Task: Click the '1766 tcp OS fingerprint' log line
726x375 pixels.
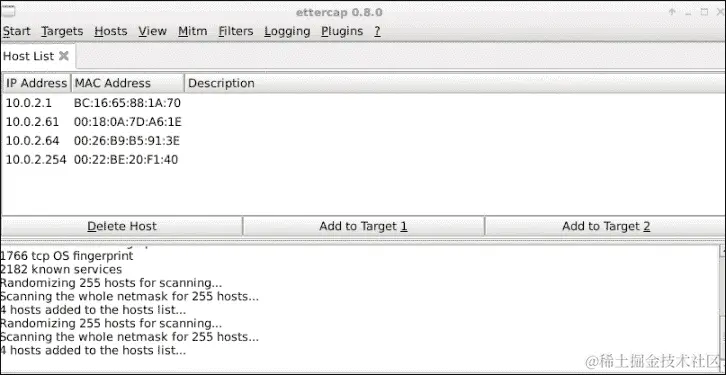Action: click(67, 256)
